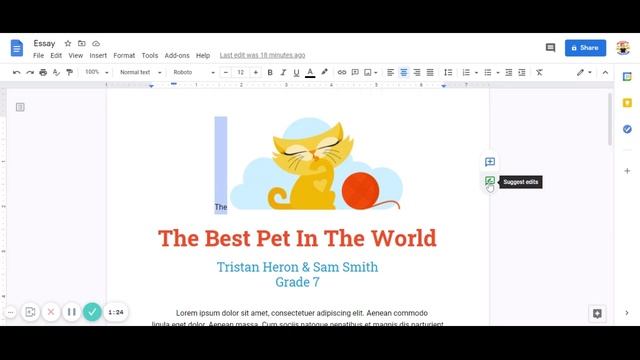The image size is (640, 360).
Task: Open the Edit menu
Action: pyautogui.click(x=56, y=56)
